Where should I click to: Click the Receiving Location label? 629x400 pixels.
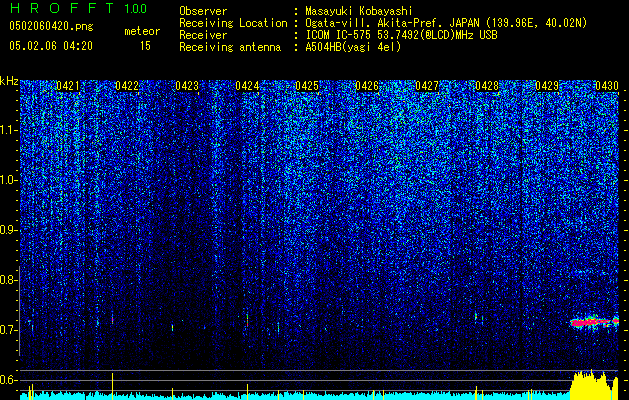(x=233, y=23)
